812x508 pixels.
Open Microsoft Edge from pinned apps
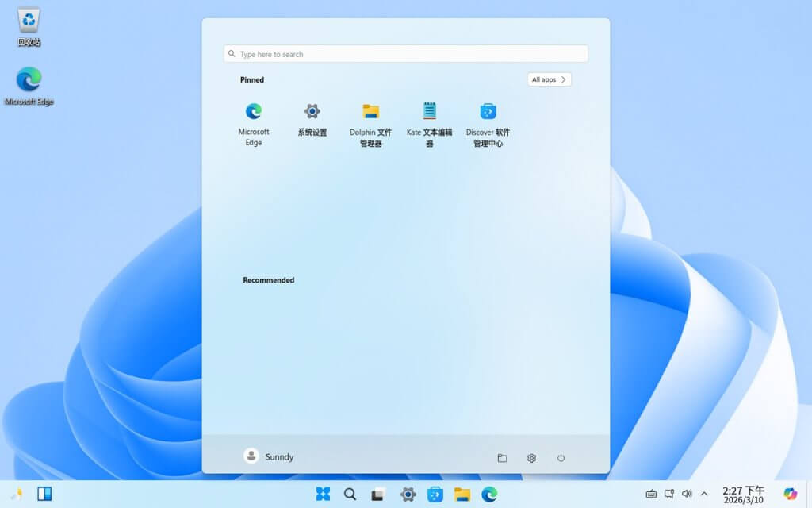pyautogui.click(x=253, y=123)
